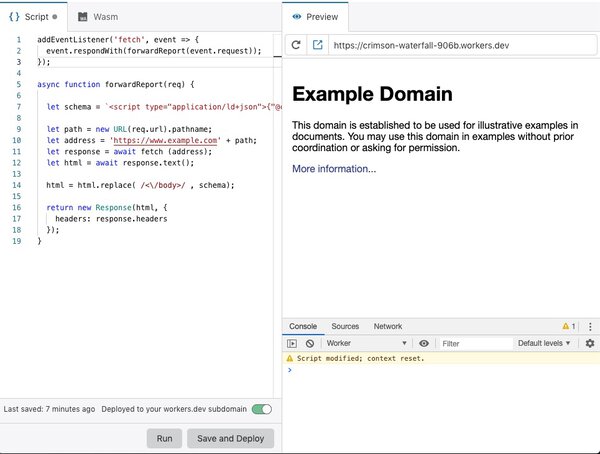Reload the preview page
Image resolution: width=600 pixels, height=454 pixels.
(x=295, y=45)
